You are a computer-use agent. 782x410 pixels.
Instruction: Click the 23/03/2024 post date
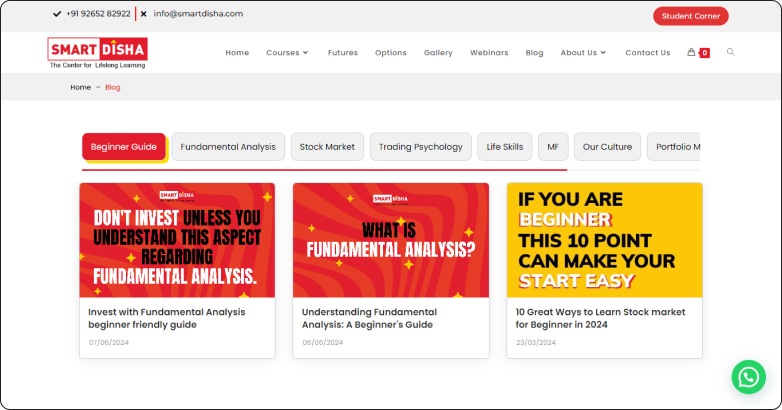click(x=536, y=342)
